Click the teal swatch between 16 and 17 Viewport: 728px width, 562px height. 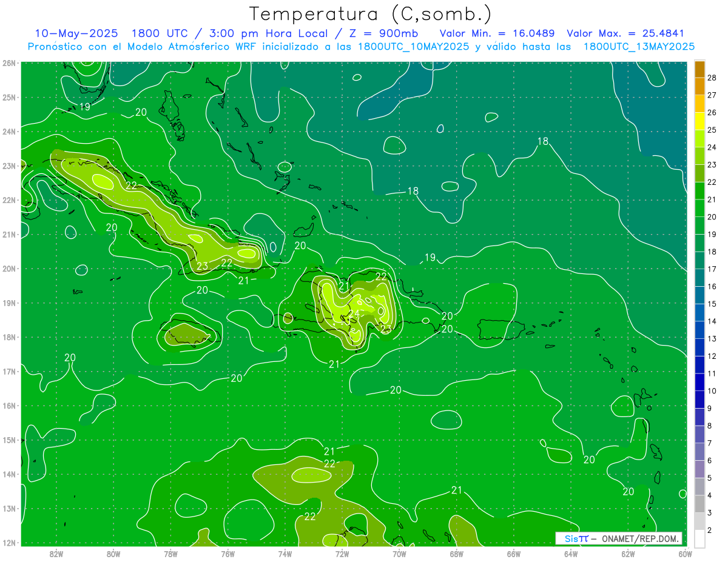tap(699, 278)
